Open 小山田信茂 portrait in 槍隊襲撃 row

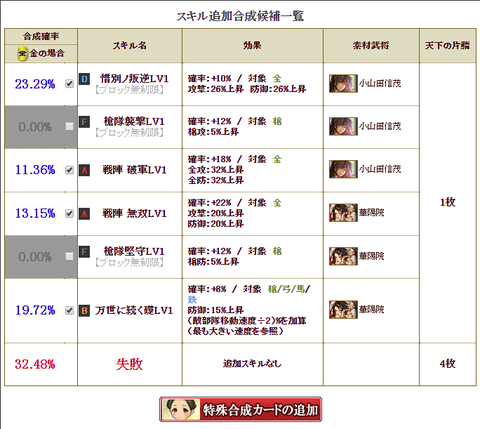tap(343, 126)
